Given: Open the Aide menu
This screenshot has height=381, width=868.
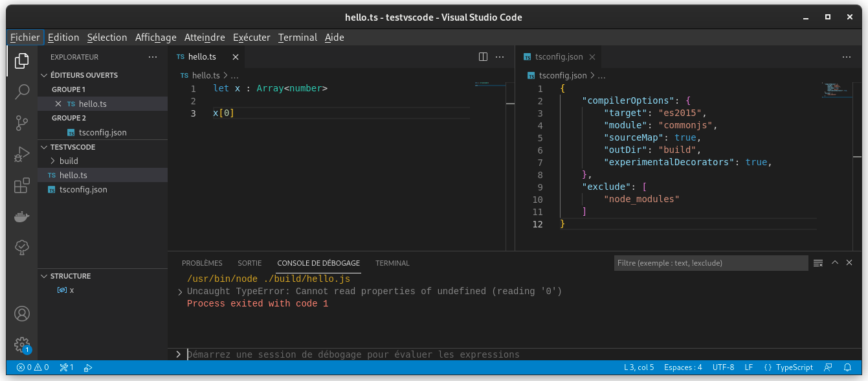Looking at the screenshot, I should point(334,38).
